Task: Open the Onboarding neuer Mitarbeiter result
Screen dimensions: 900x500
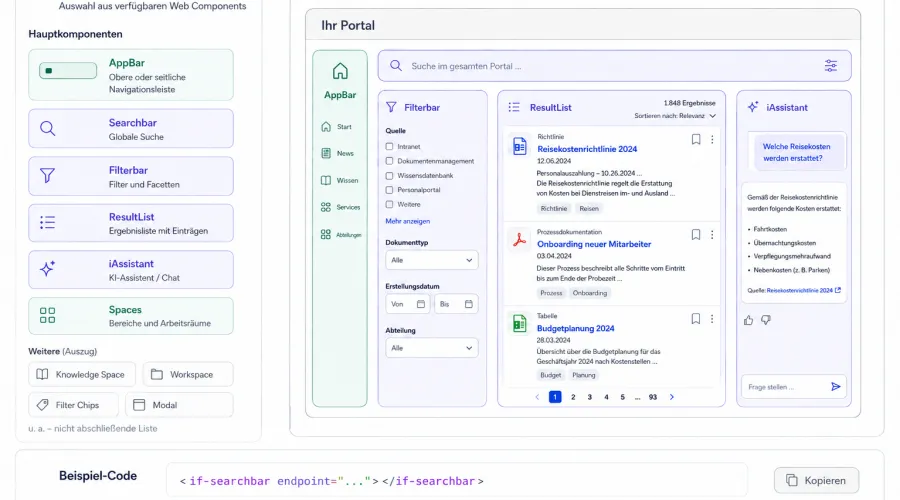Action: 593,244
